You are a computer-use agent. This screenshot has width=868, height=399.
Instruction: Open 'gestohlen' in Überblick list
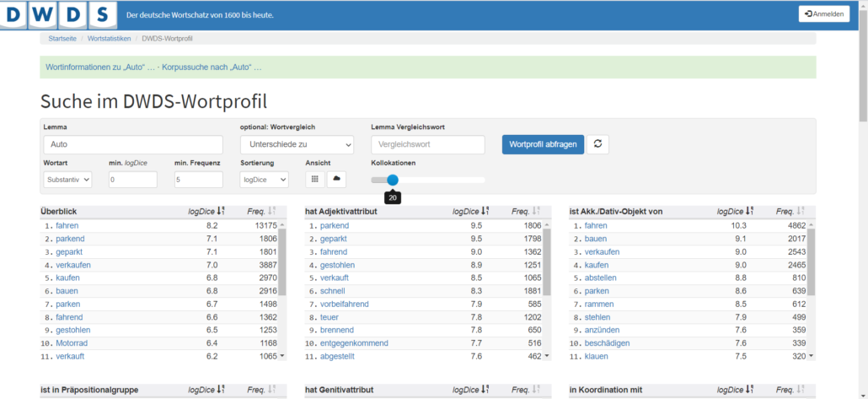point(73,330)
